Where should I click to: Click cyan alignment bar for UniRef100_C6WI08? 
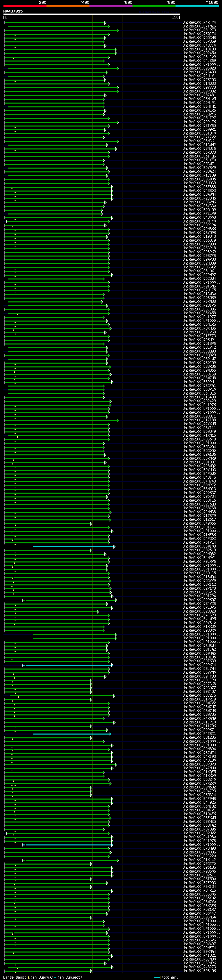coord(74,547)
